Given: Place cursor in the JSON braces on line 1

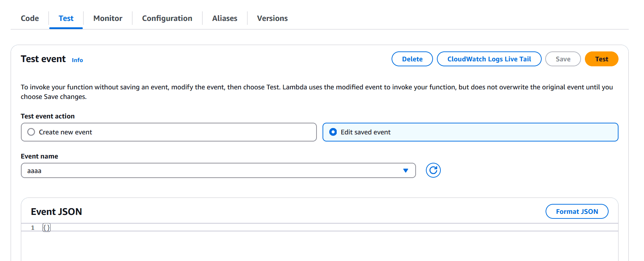Looking at the screenshot, I should [x=47, y=228].
